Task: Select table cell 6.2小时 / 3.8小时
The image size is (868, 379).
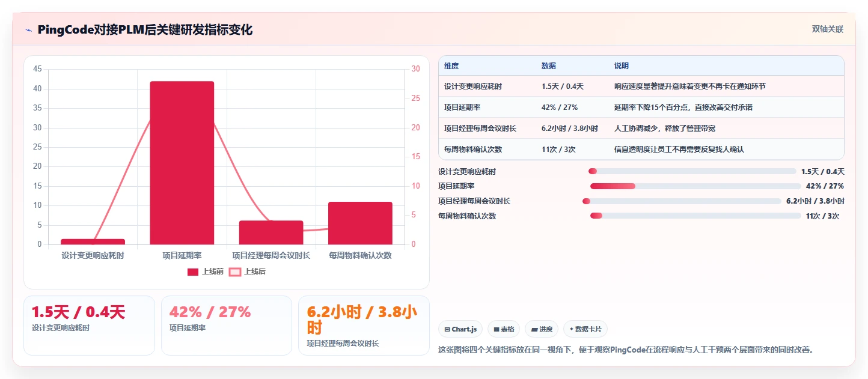Action: (570, 128)
